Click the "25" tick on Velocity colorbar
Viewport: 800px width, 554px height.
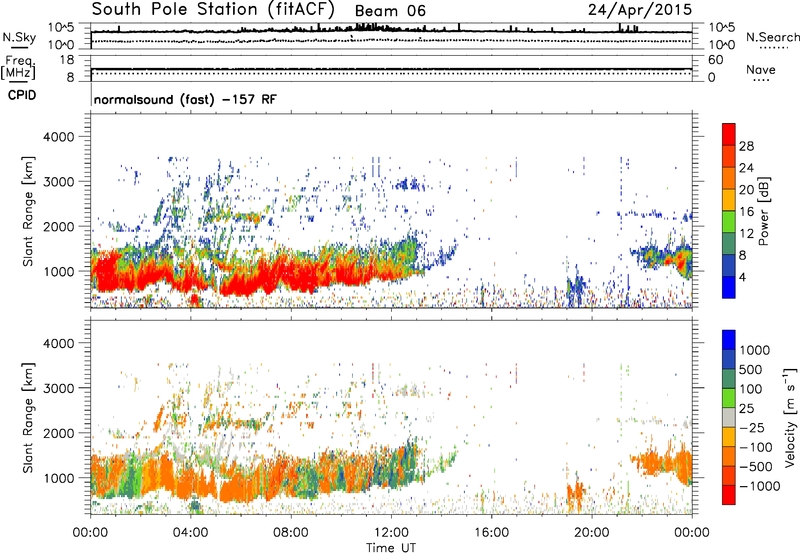point(746,409)
